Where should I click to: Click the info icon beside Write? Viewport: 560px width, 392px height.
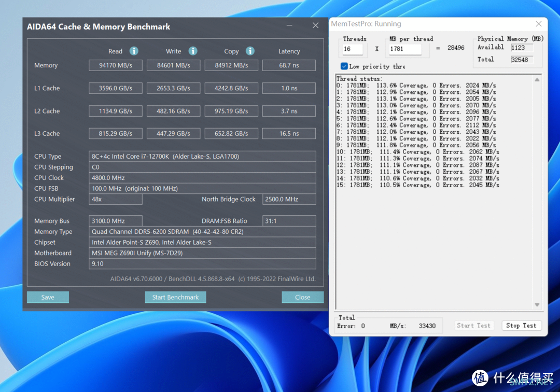pos(193,51)
